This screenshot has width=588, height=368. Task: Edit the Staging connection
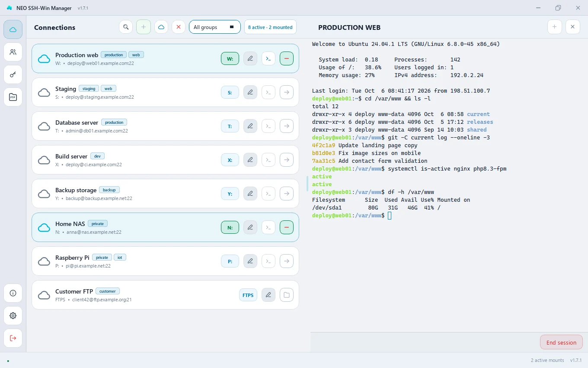[250, 92]
